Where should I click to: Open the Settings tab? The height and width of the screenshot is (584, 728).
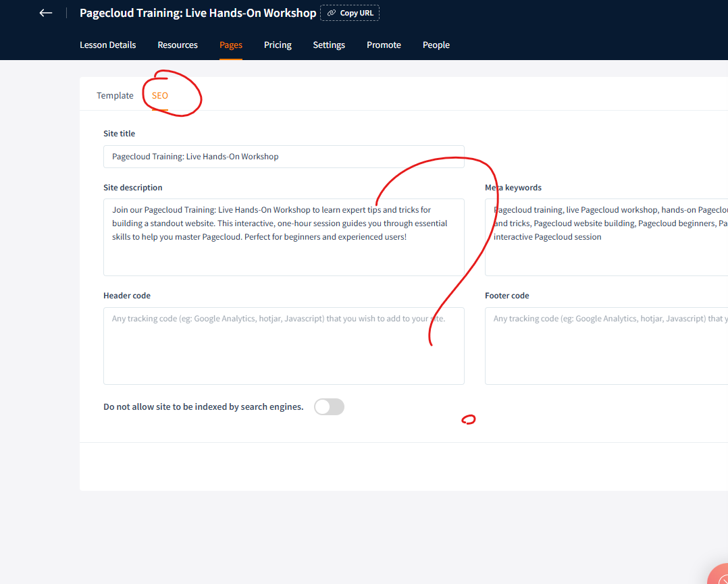click(329, 45)
